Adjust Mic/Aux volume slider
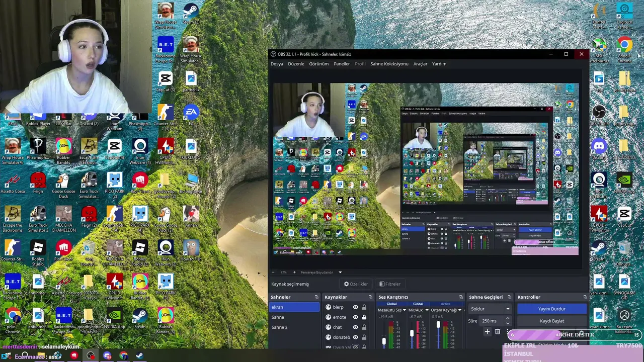Screen dimensions: 644x362 click(412, 333)
